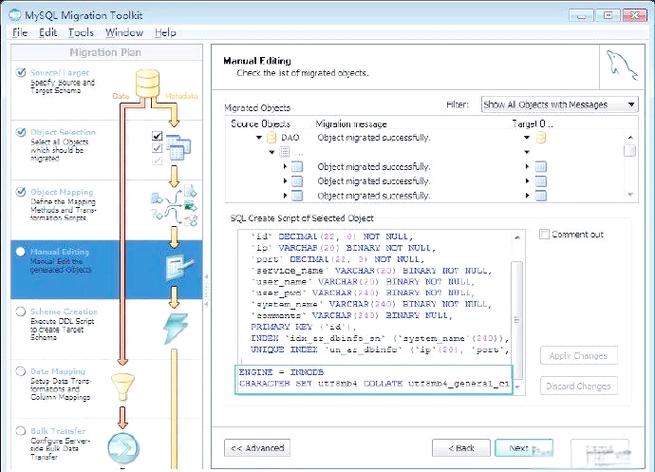Click second source table icon in list
Viewport: 655px width, 472px height.
click(x=297, y=181)
